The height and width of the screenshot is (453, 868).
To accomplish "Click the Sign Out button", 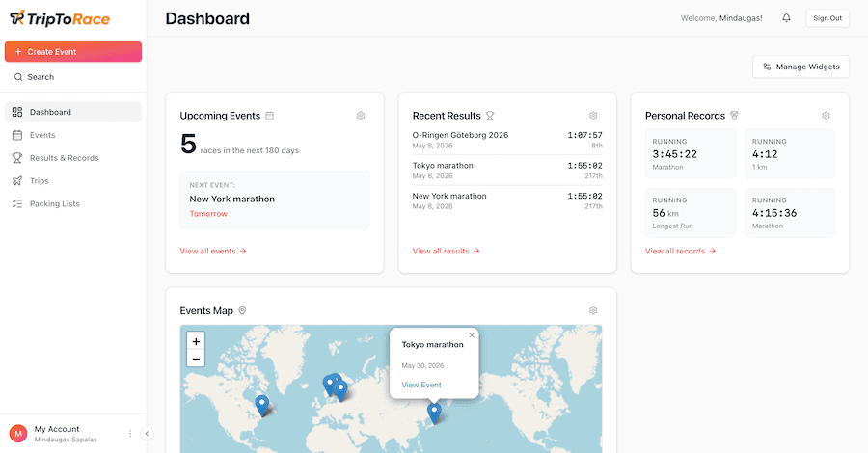I will [827, 18].
